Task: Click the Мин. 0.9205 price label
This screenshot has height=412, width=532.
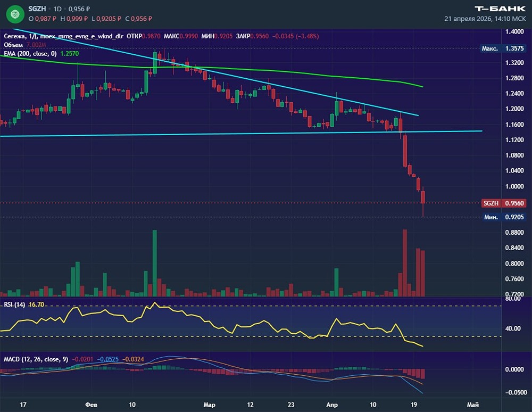Action: [x=504, y=217]
